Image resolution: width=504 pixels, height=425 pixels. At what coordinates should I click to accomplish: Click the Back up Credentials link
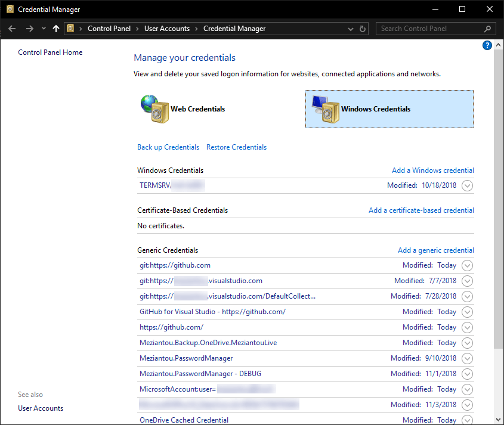point(169,147)
